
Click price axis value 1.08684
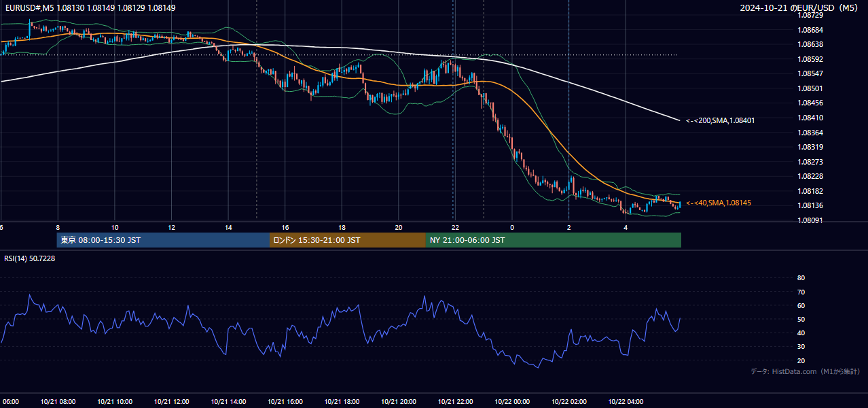[810, 30]
